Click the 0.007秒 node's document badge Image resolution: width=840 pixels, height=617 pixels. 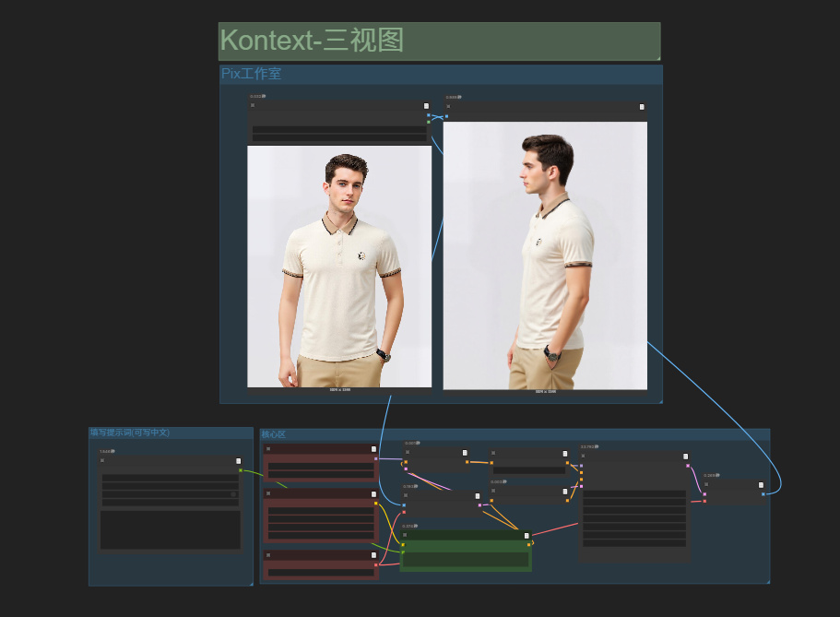pyautogui.click(x=465, y=453)
